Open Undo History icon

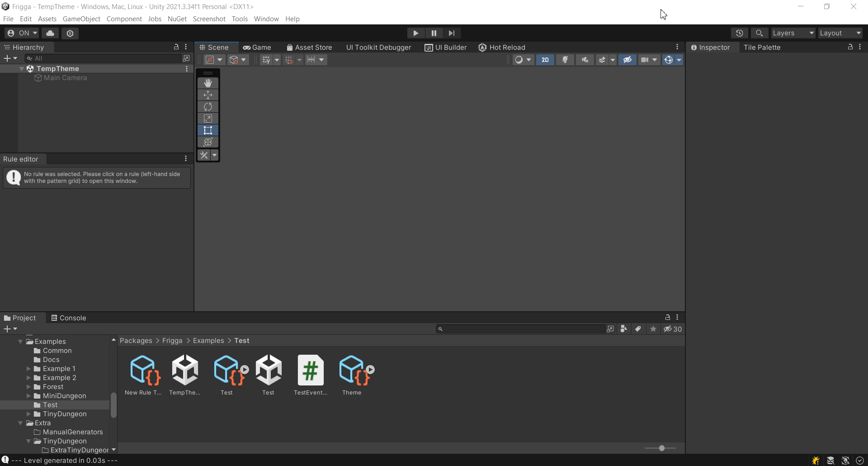point(740,33)
